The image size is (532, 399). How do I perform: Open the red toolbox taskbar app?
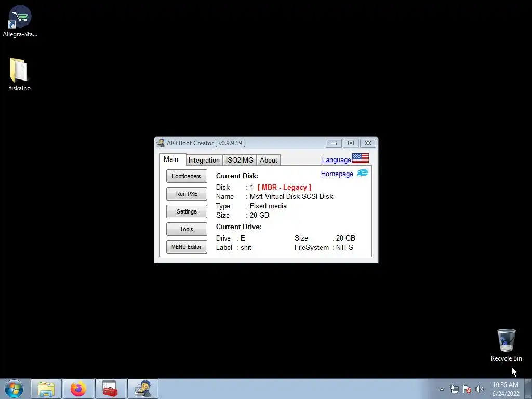pyautogui.click(x=110, y=389)
